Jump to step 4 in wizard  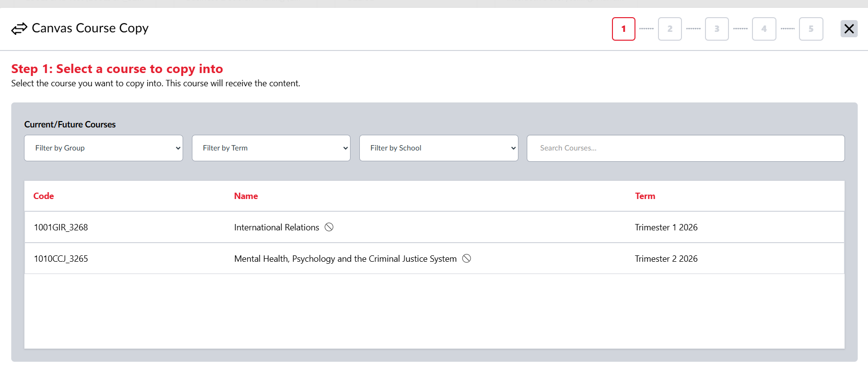point(764,29)
